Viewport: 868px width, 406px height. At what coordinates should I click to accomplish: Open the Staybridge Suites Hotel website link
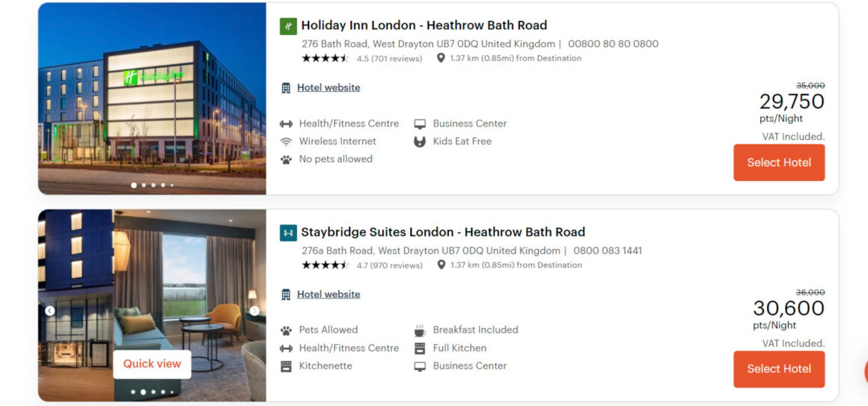click(x=328, y=295)
